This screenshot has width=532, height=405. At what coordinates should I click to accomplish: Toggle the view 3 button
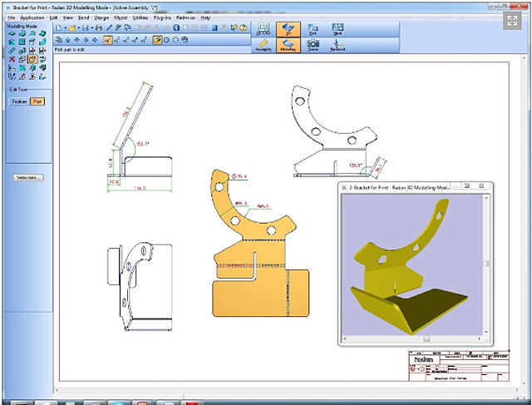[126, 40]
